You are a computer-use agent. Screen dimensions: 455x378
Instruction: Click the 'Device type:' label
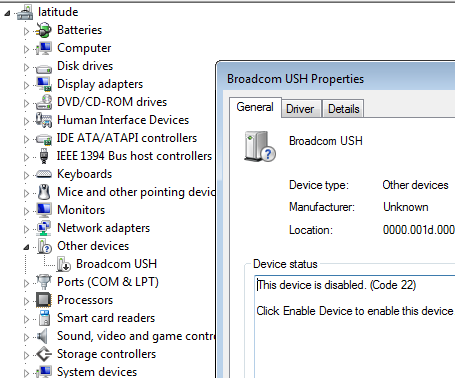pos(319,185)
